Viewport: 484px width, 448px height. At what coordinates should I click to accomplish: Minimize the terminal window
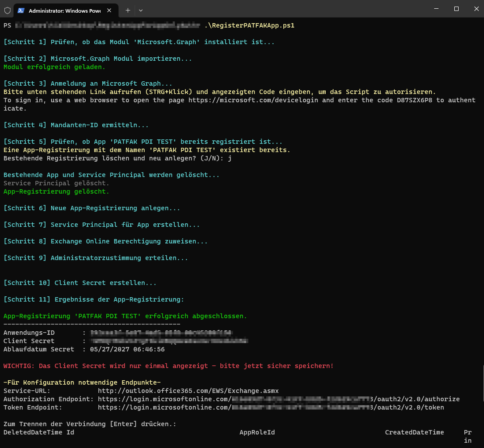[436, 9]
